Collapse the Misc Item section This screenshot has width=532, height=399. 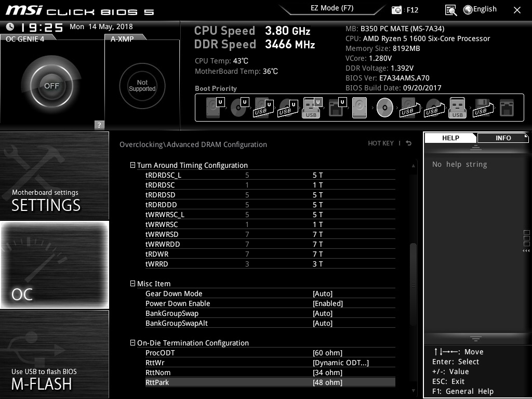pos(132,283)
